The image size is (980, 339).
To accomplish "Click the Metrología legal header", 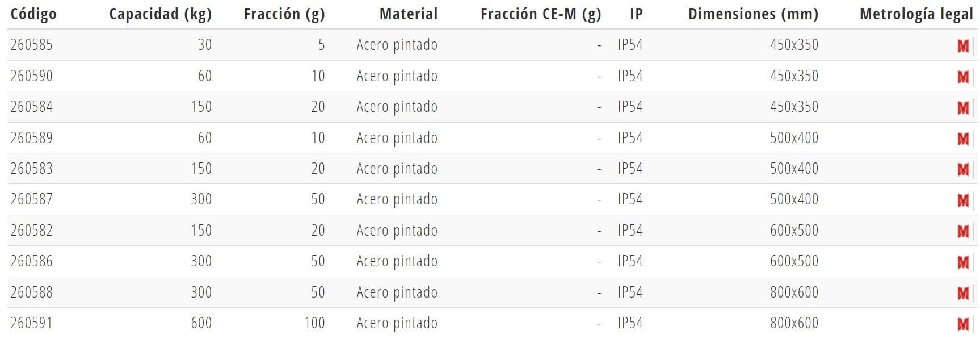I will coord(916,14).
